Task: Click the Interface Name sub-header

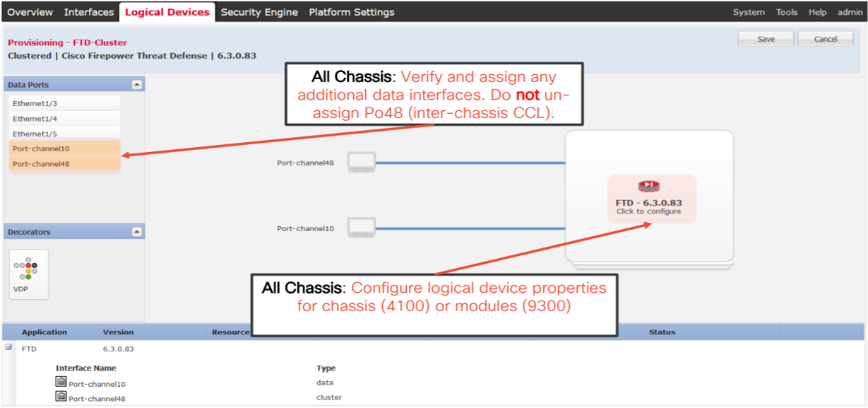Action: click(85, 368)
